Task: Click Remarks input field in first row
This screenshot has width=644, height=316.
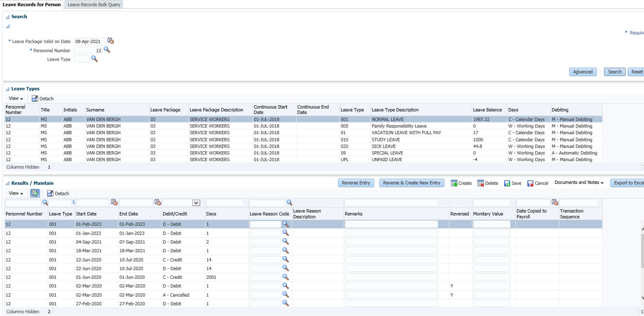Action: coord(391,224)
